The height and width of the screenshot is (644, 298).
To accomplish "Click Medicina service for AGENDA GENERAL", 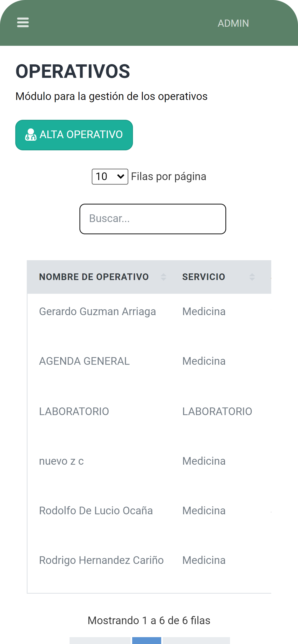I will pyautogui.click(x=204, y=361).
